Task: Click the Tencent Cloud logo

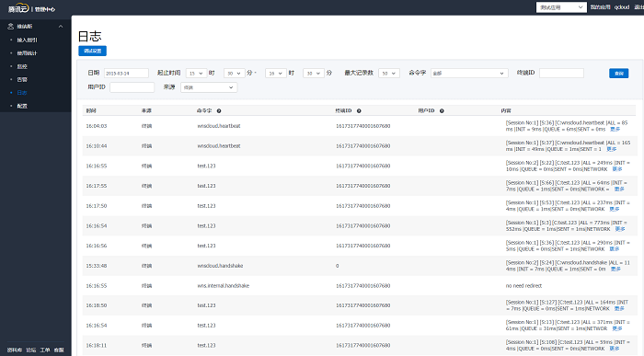Action: tap(18, 8)
